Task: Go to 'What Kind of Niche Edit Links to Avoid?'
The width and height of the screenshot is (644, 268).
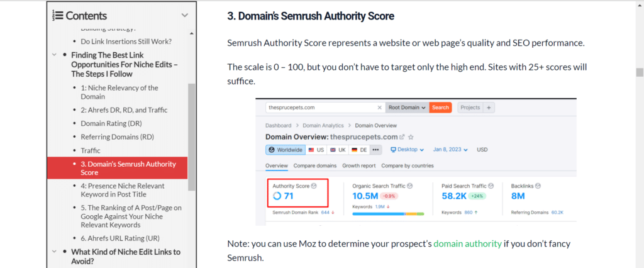Action: 126,257
